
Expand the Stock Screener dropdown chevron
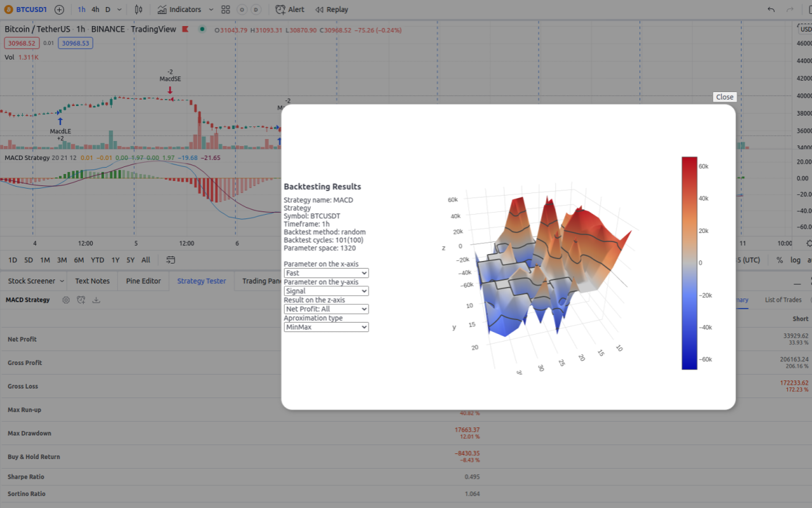(61, 281)
